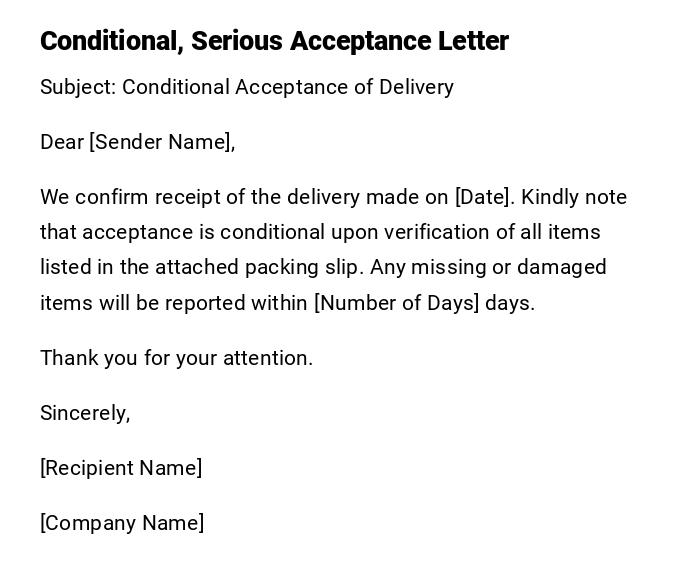Click the words 'Kindly note'
700x586 pixels.
point(574,197)
